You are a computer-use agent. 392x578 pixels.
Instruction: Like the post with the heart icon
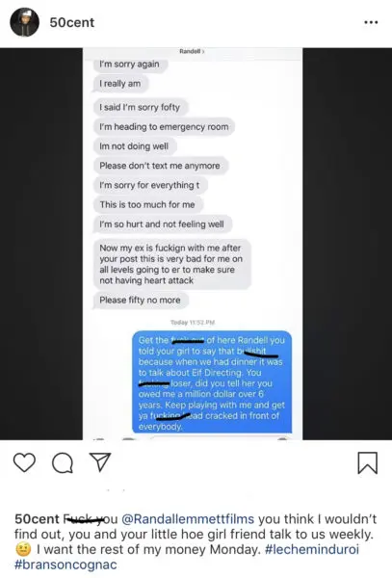coord(24,462)
